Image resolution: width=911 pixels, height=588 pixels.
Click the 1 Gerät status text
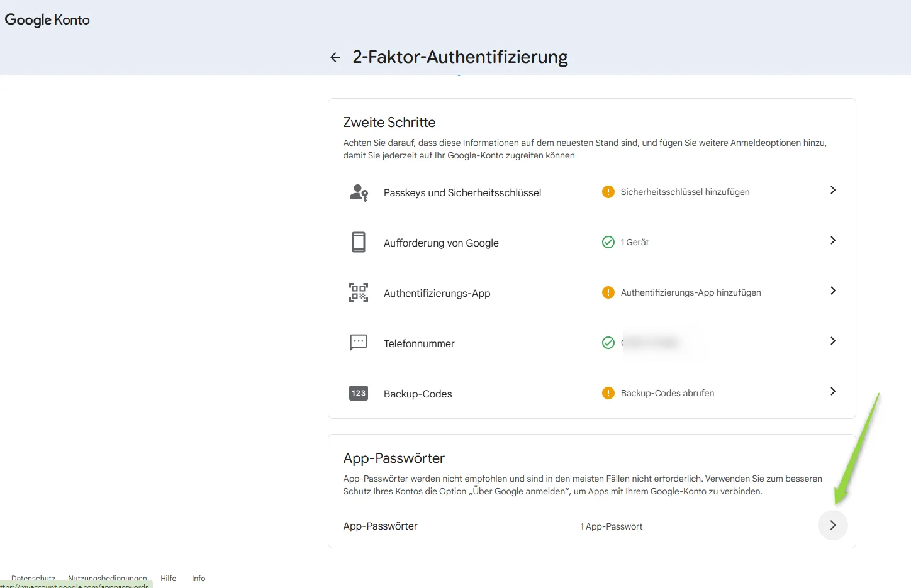click(635, 242)
